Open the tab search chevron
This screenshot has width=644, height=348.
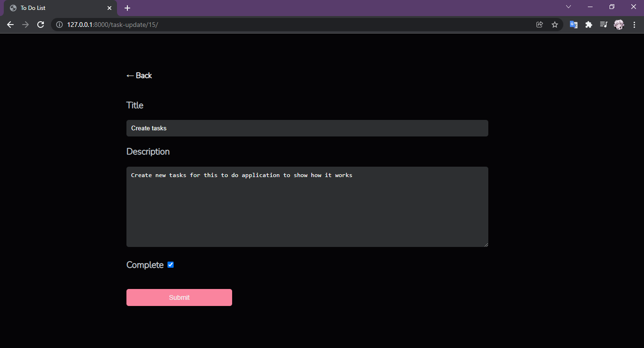(x=568, y=7)
